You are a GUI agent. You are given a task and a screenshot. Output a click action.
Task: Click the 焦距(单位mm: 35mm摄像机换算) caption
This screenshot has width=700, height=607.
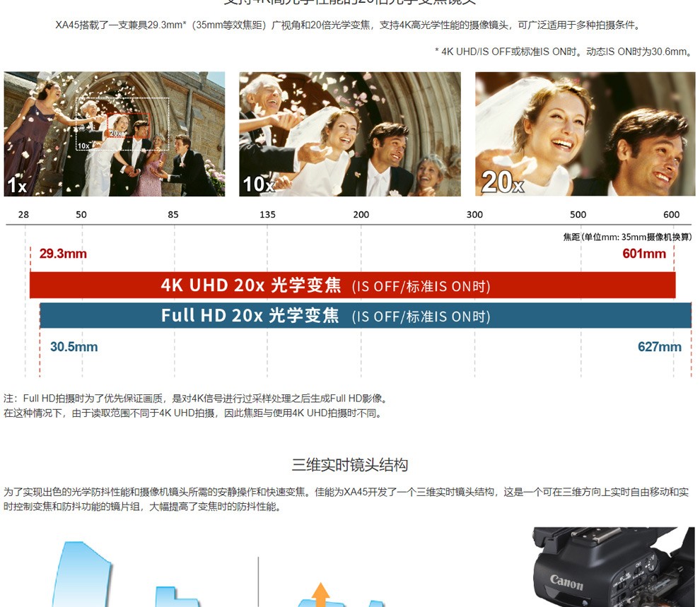point(627,237)
